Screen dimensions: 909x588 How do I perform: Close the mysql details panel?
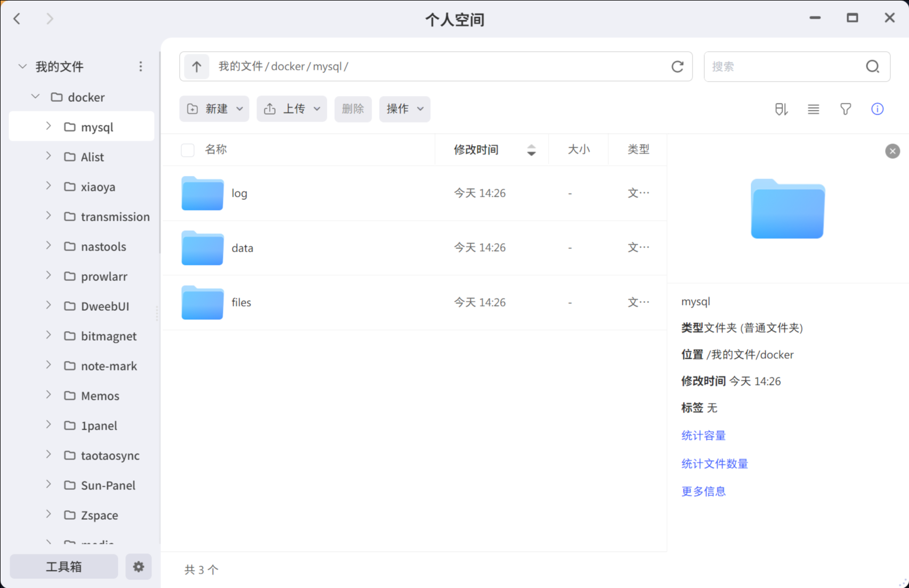(x=892, y=151)
